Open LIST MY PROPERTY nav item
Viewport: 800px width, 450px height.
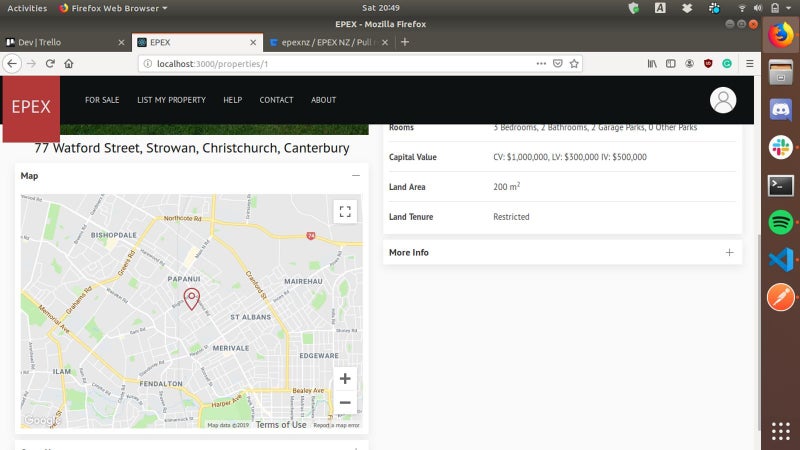pos(171,100)
